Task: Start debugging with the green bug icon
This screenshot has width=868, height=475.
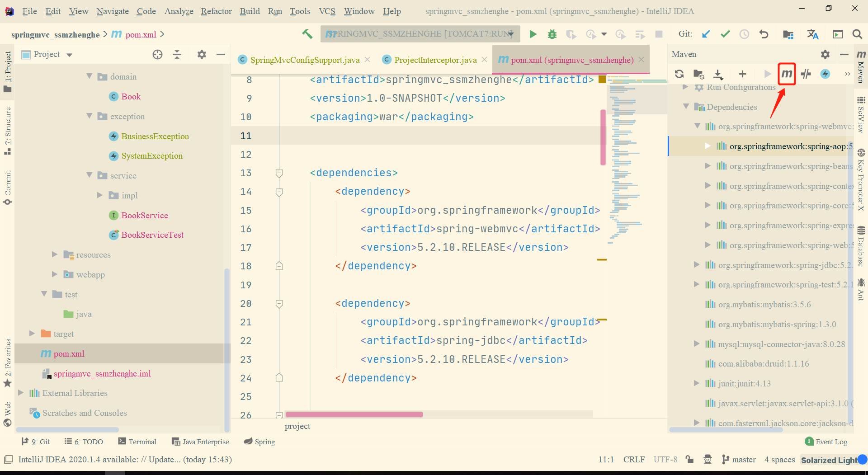Action: [x=552, y=34]
